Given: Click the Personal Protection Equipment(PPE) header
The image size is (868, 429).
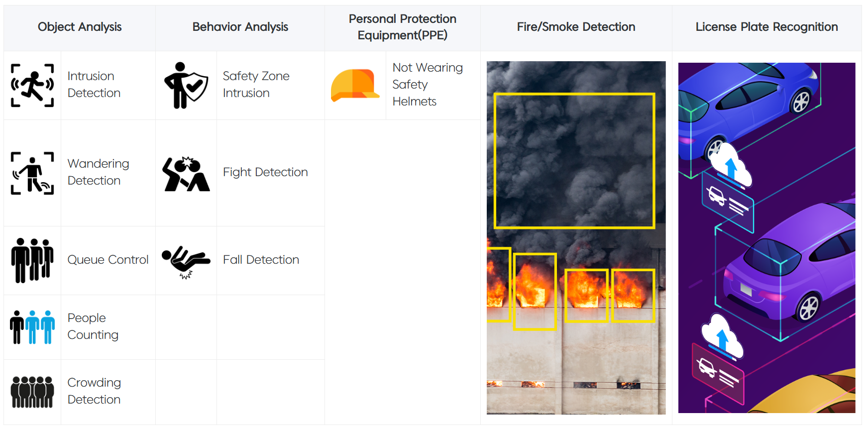Looking at the screenshot, I should pos(402,27).
